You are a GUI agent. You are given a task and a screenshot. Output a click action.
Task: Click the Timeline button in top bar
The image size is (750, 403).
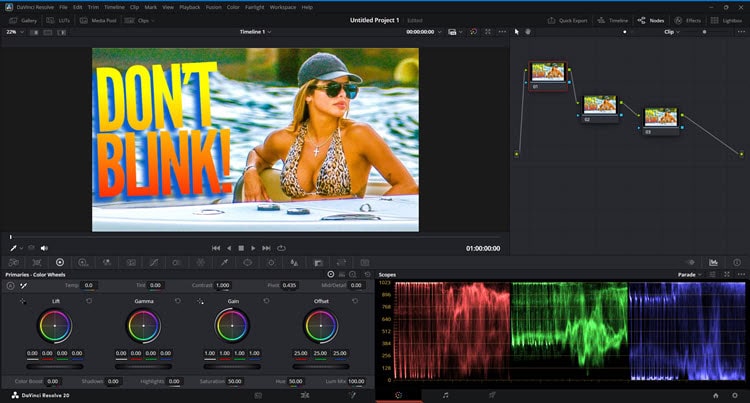click(x=612, y=21)
